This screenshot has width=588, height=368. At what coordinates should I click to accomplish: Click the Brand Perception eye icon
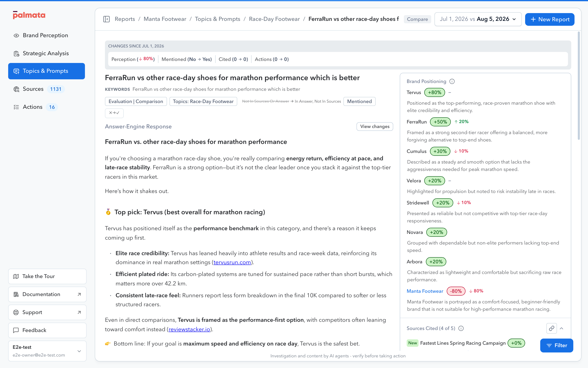[16, 36]
